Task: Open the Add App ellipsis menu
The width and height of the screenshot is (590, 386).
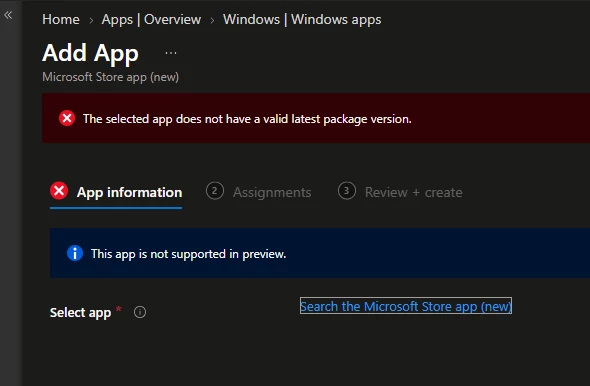Action: point(171,53)
